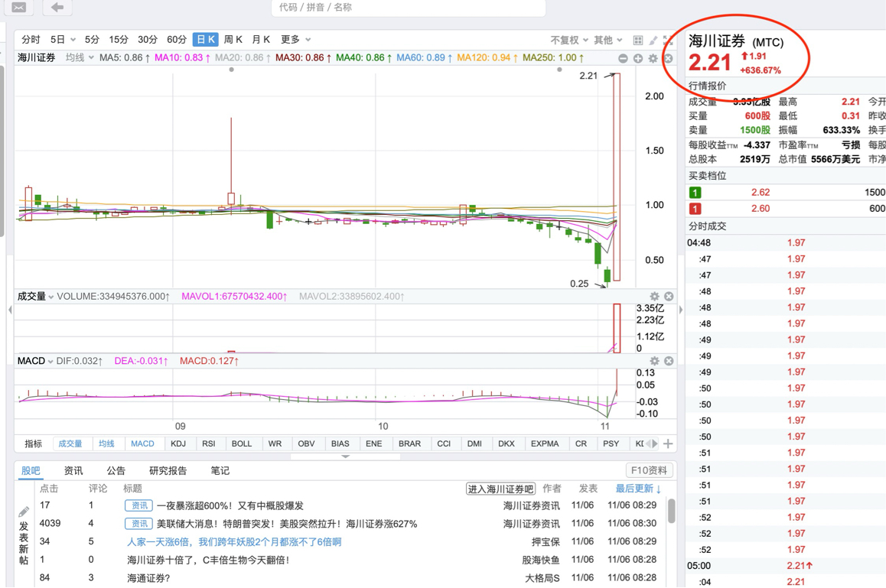The width and height of the screenshot is (886, 588).
Task: Click the pencil icon to post new thread
Action: click(x=24, y=512)
